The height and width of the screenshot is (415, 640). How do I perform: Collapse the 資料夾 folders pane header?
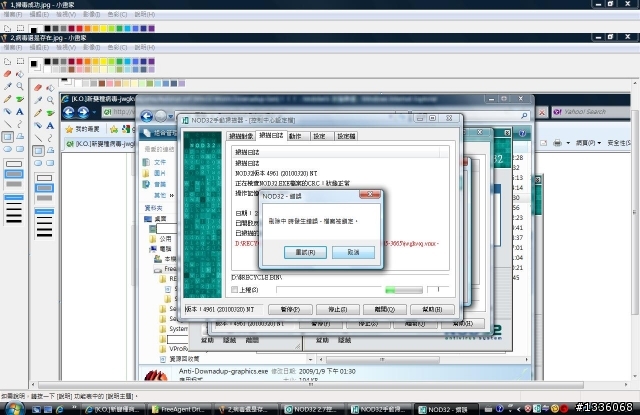[x=153, y=208]
